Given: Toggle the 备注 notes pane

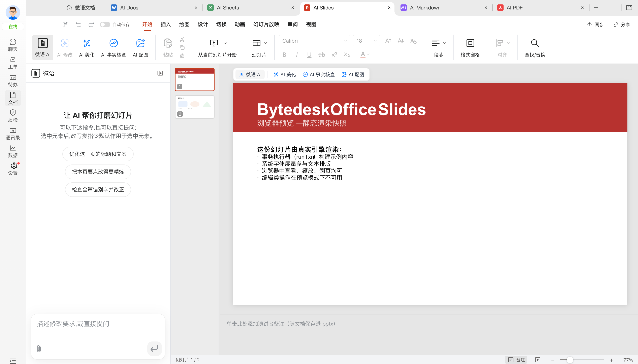Looking at the screenshot, I should [516, 360].
